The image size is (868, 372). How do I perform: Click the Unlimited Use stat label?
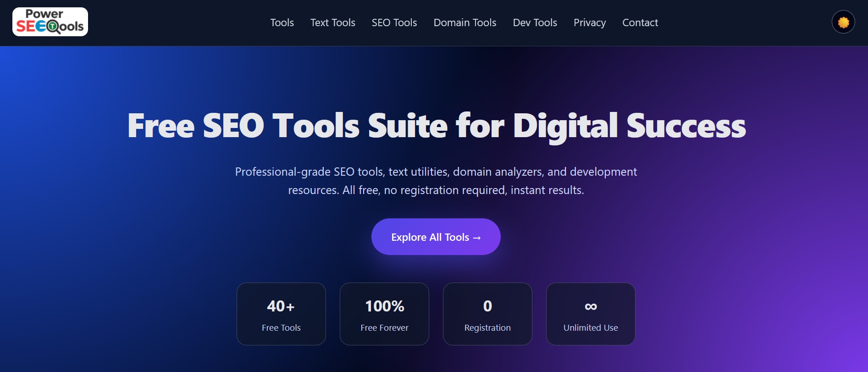[x=590, y=328]
